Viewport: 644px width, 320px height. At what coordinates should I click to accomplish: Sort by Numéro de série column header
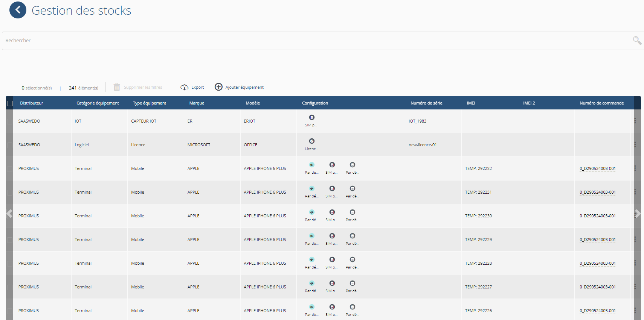[x=426, y=103]
